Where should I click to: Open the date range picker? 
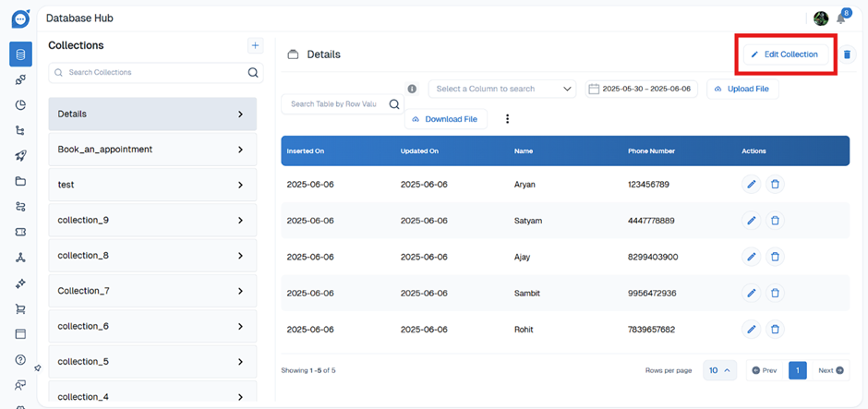[640, 90]
